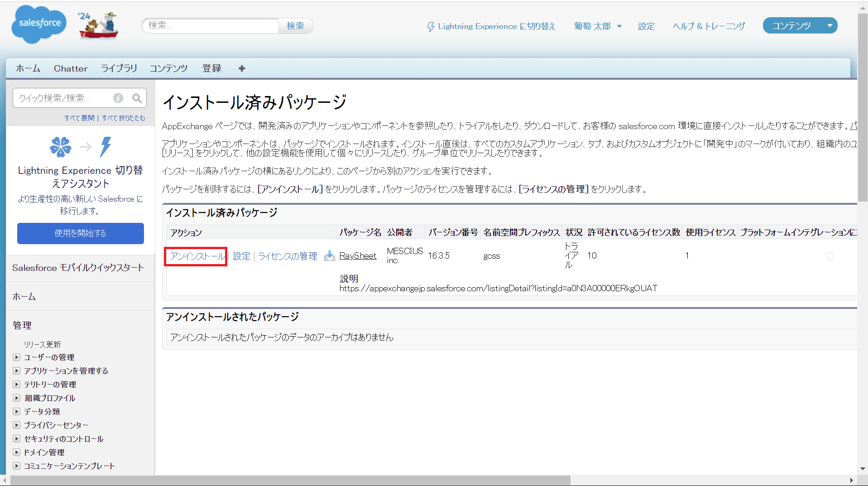The width and height of the screenshot is (868, 486).
Task: Toggle the platform integration checkbox for RaySheet
Action: pos(830,256)
